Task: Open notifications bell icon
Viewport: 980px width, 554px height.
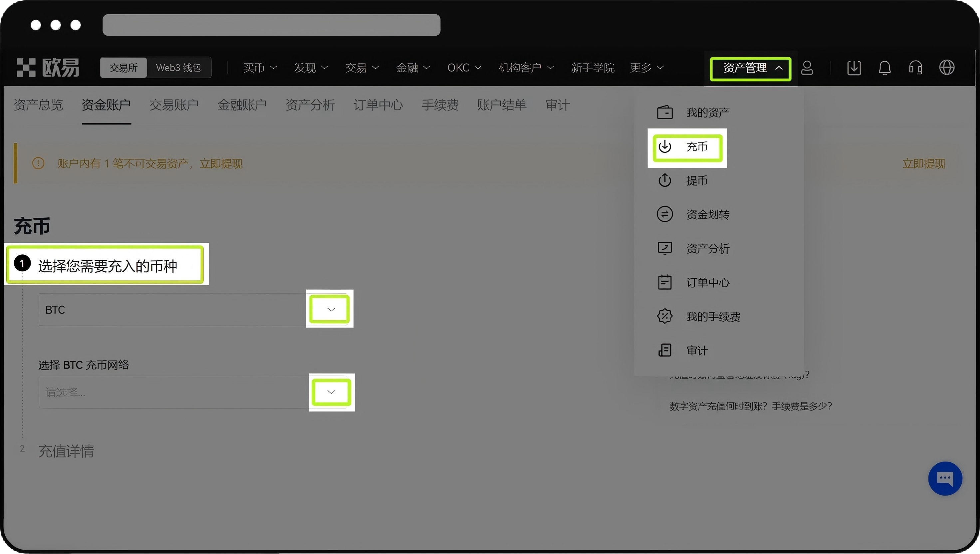Action: click(x=884, y=68)
